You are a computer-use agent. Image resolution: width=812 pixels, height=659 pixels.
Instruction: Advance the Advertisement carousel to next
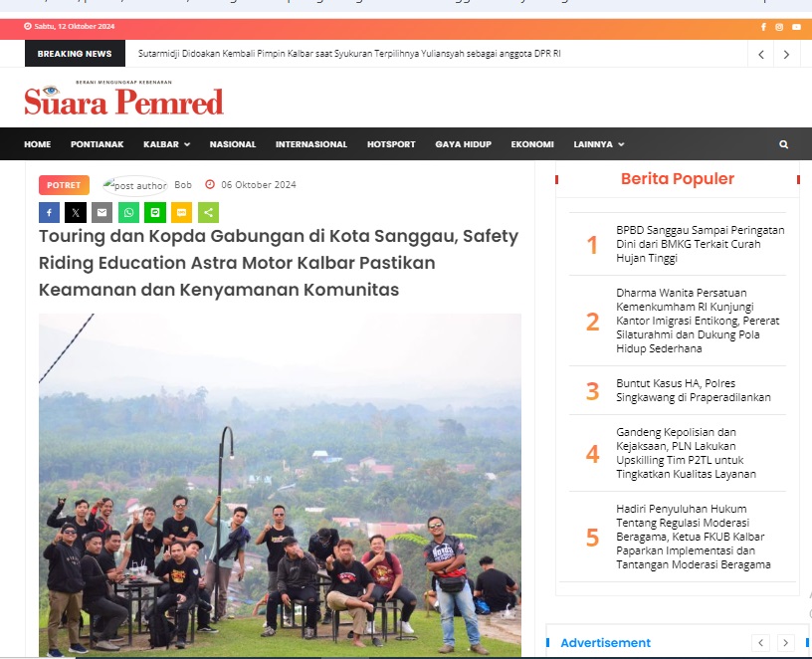[785, 643]
